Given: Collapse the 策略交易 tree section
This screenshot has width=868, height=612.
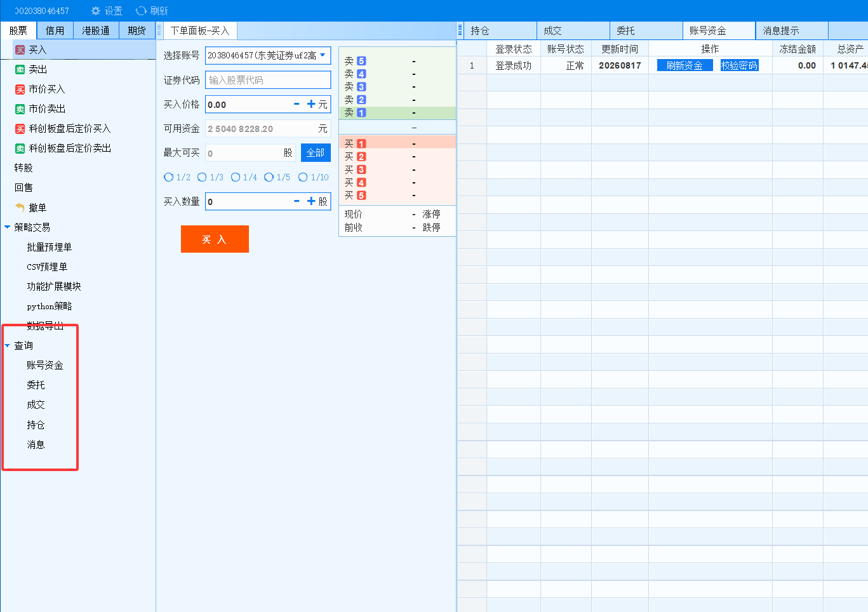Looking at the screenshot, I should pos(8,227).
